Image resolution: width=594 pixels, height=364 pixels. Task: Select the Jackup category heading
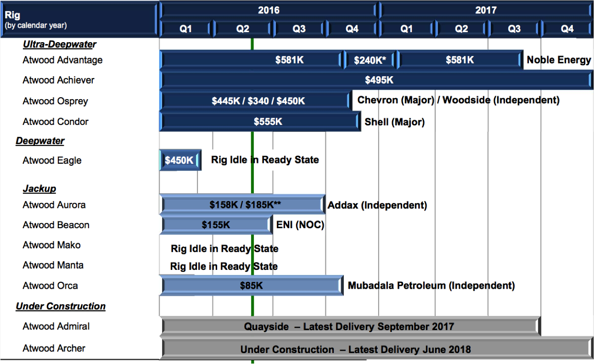coord(39,189)
